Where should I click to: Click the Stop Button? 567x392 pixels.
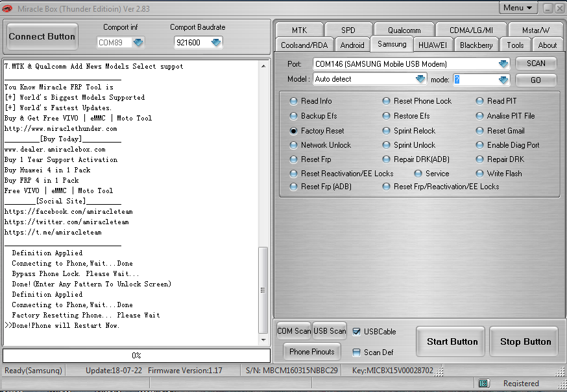(x=524, y=341)
